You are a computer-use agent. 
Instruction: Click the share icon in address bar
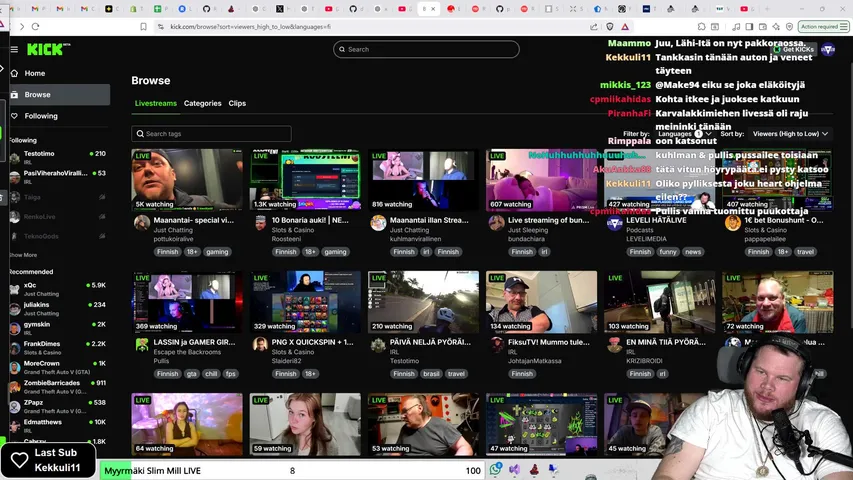594,26
